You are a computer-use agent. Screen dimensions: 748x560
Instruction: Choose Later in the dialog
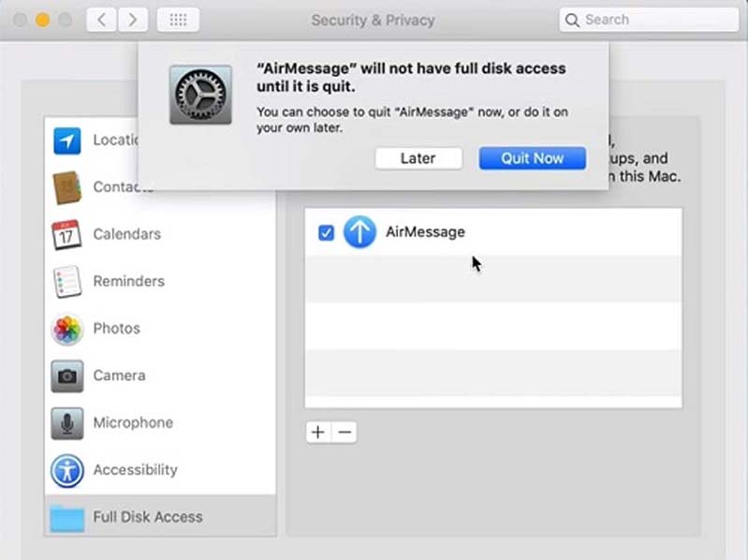(x=418, y=158)
